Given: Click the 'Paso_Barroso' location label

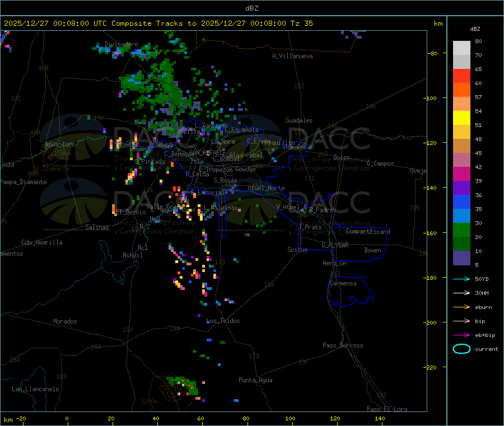Looking at the screenshot, I should [343, 345].
